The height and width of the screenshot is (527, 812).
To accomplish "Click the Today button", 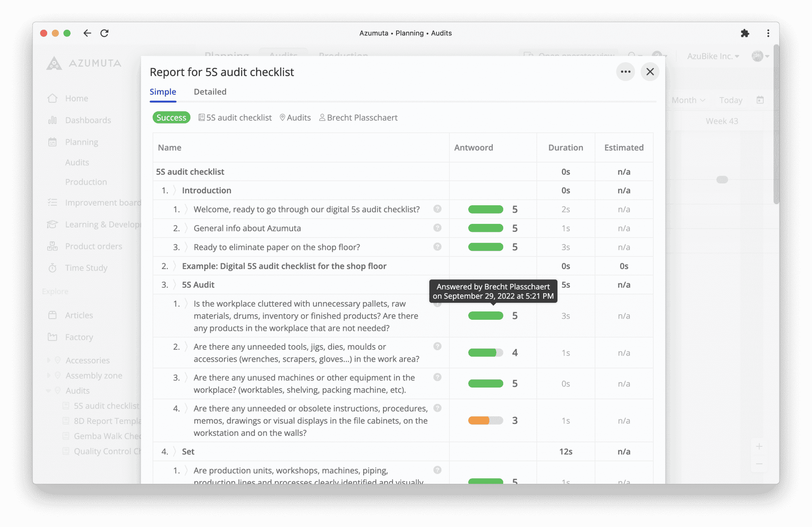I will coord(730,100).
